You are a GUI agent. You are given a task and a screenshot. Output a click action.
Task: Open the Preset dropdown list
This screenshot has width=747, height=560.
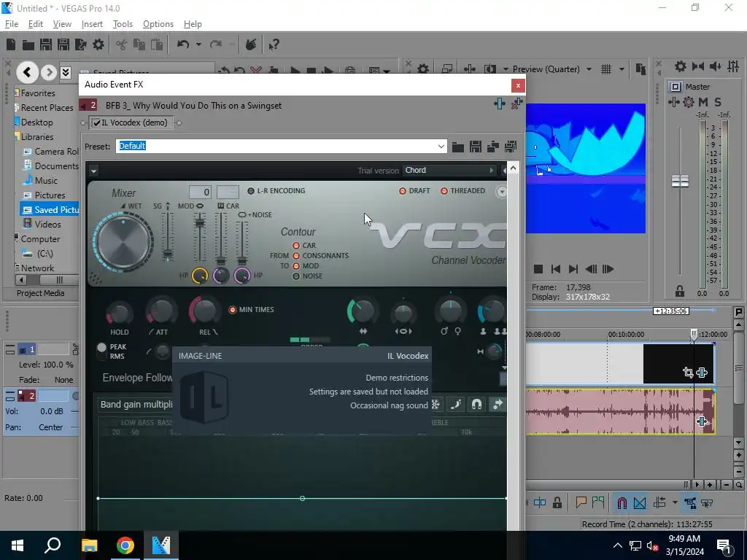pos(441,146)
